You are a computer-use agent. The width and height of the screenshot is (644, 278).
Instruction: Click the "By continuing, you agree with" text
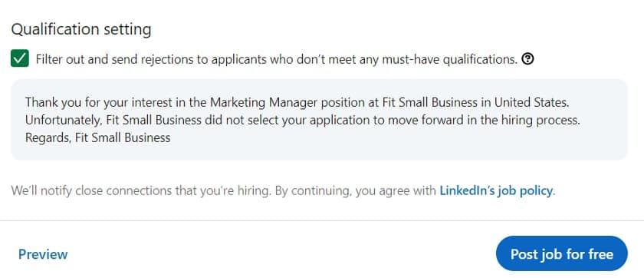[x=355, y=190]
